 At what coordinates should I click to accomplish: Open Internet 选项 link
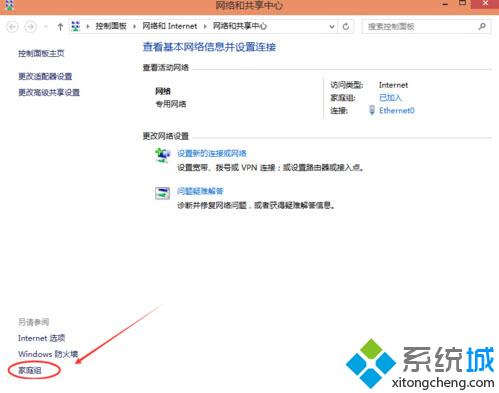[x=41, y=338]
